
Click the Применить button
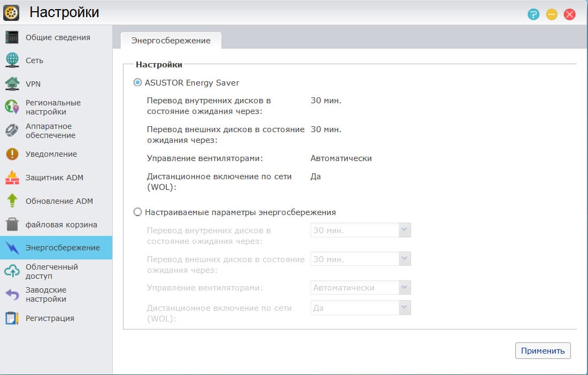[543, 351]
